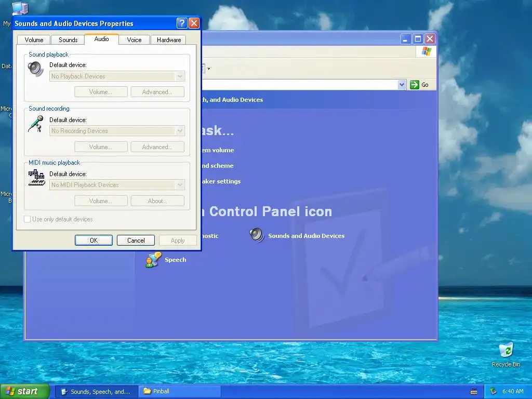Click the Windows flag logo in Control Panel window

[x=426, y=51]
